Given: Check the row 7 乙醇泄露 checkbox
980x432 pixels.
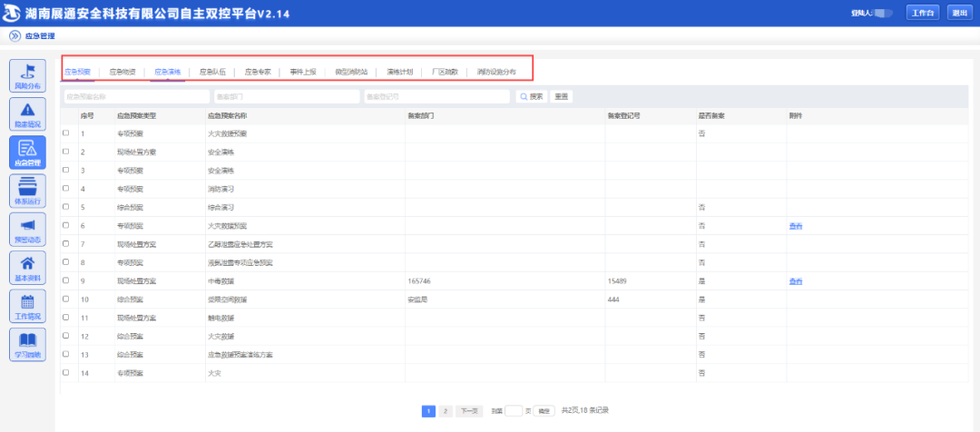Looking at the screenshot, I should (66, 244).
